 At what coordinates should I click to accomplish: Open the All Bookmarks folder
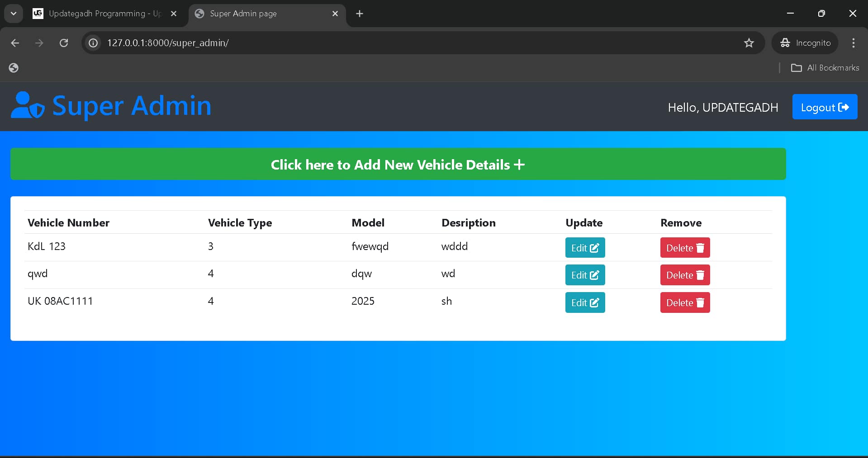pyautogui.click(x=825, y=68)
